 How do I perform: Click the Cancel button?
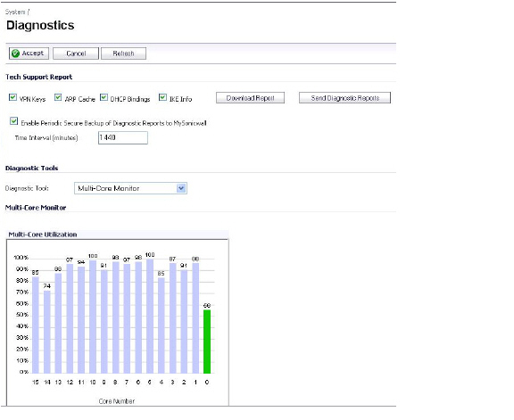tap(76, 54)
